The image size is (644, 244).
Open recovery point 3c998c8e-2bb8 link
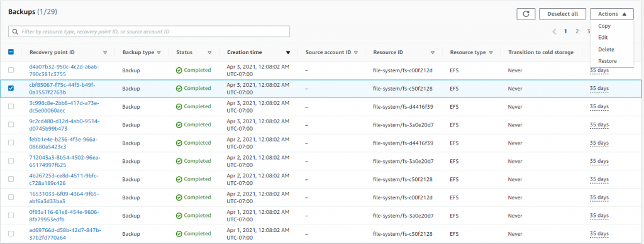click(x=64, y=106)
